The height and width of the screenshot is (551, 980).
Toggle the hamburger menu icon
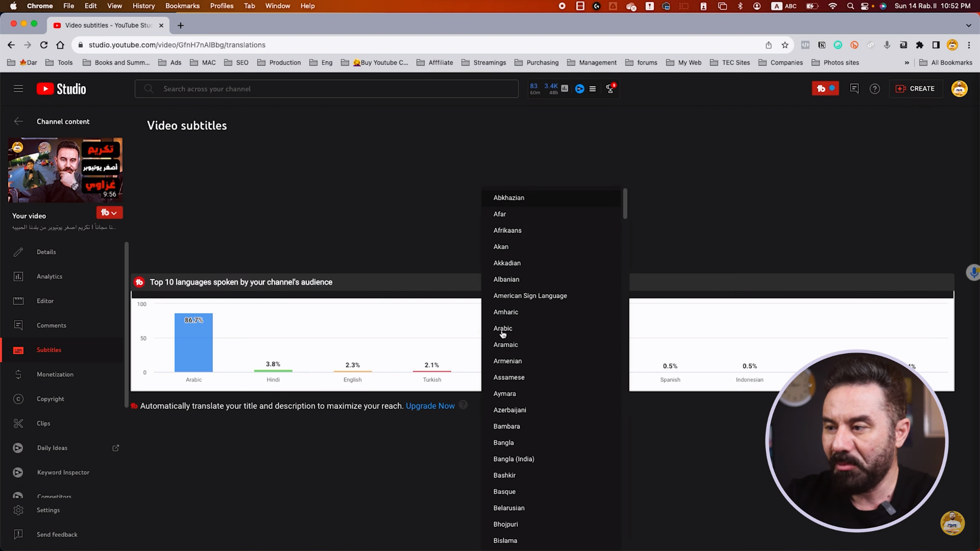pos(18,89)
